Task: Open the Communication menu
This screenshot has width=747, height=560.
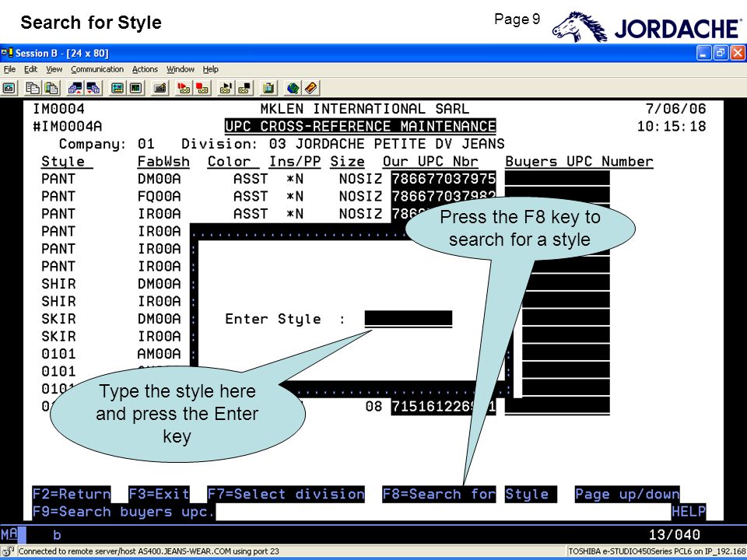Action: (x=97, y=69)
